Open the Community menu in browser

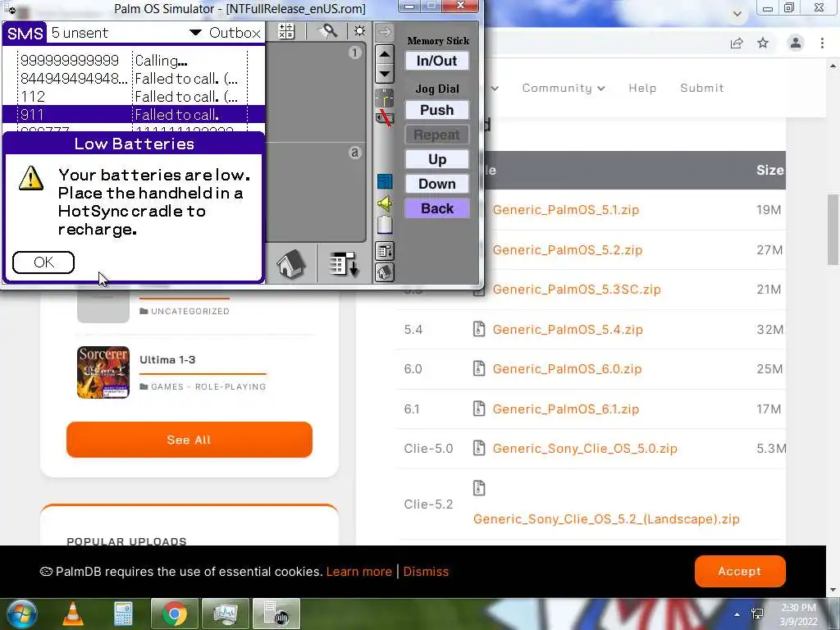[564, 88]
